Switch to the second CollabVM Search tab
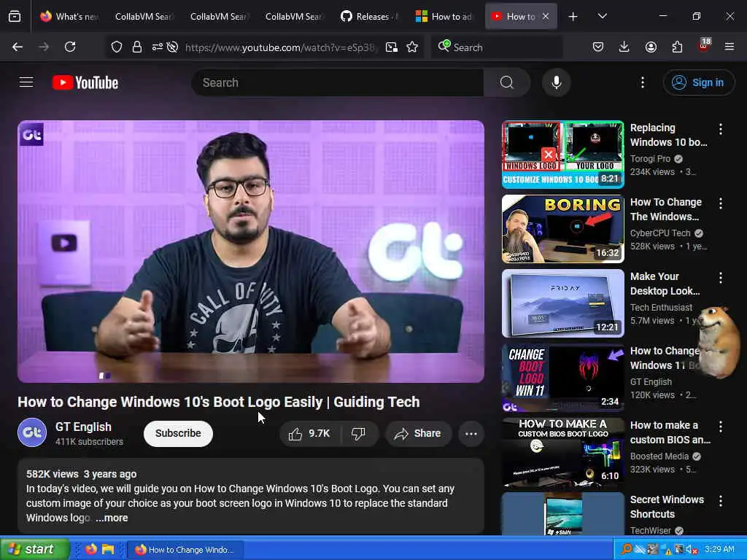This screenshot has width=747, height=560. [x=219, y=16]
